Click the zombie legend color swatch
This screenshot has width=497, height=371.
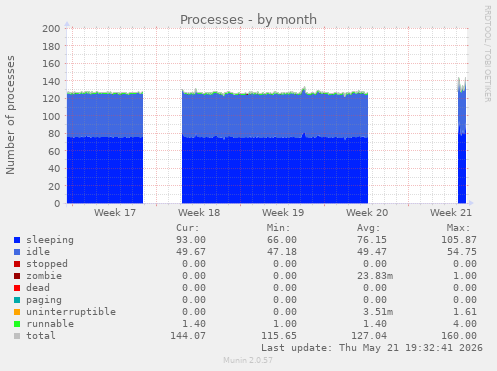click(17, 276)
